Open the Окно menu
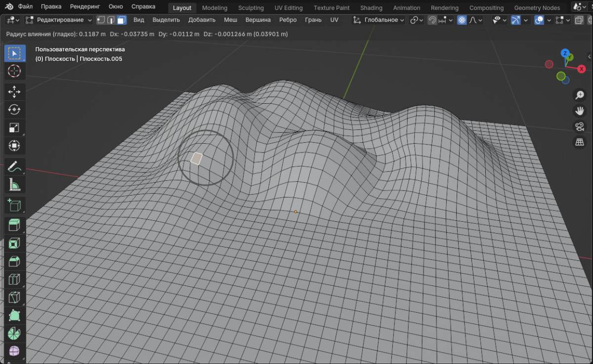The height and width of the screenshot is (364, 593). tap(116, 7)
